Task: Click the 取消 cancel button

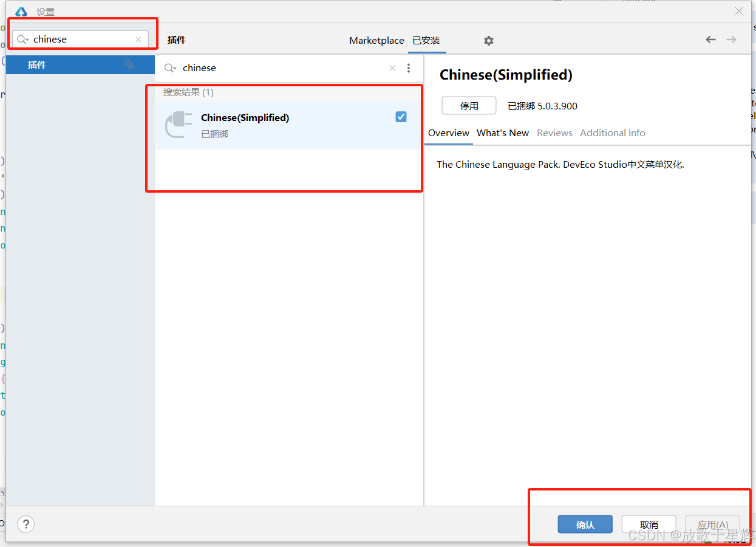Action: [x=649, y=525]
